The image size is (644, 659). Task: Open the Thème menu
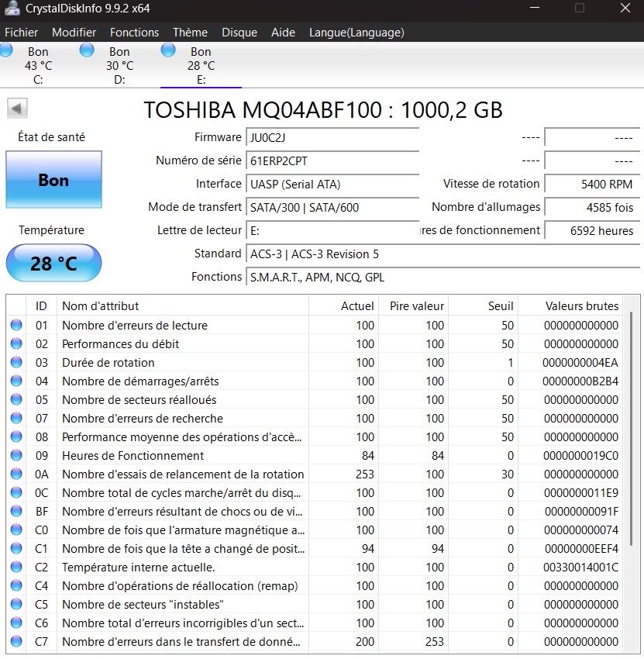[190, 33]
